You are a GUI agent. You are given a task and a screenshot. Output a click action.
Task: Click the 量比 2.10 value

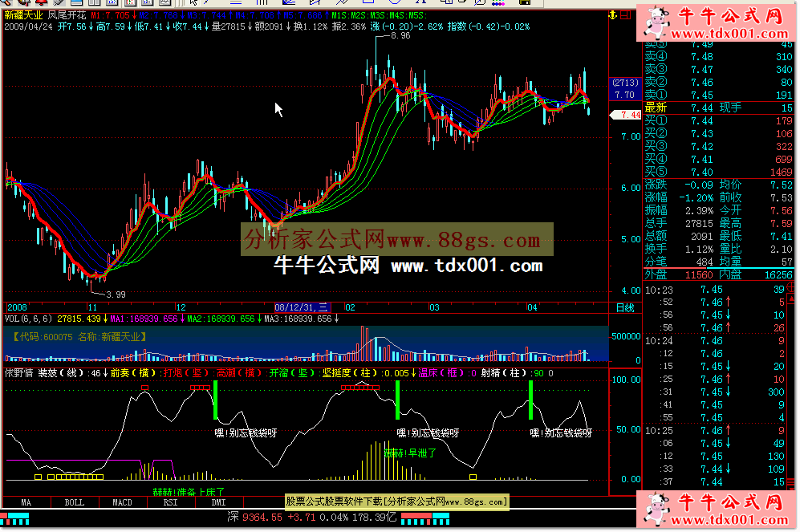click(x=781, y=249)
